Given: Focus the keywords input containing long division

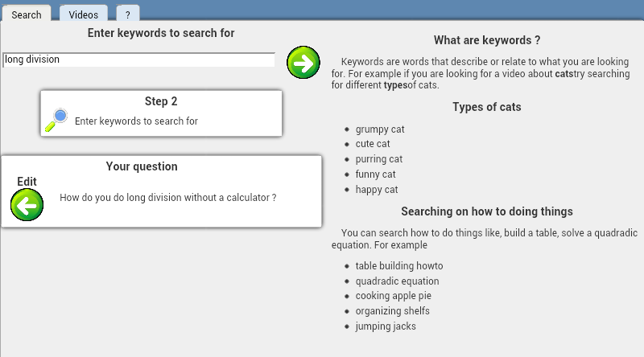Looking at the screenshot, I should [138, 59].
